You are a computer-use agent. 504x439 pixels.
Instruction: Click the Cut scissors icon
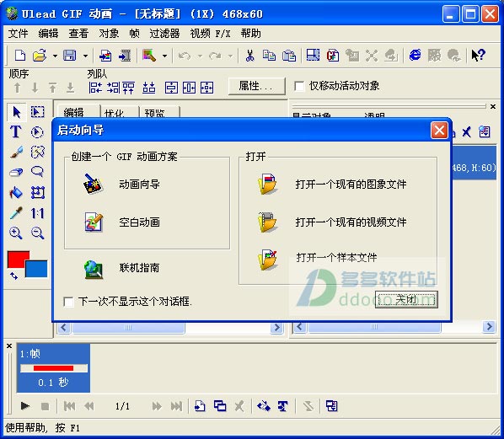click(x=249, y=56)
